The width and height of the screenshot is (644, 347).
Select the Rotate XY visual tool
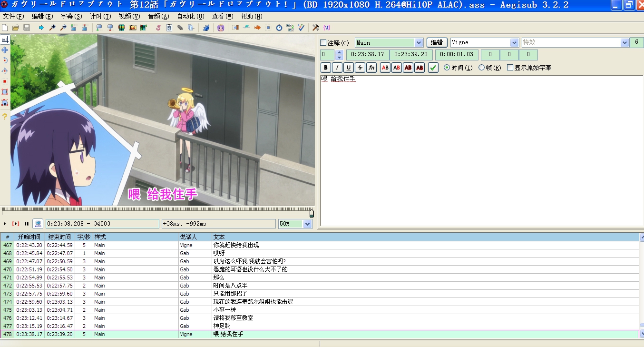coord(5,70)
